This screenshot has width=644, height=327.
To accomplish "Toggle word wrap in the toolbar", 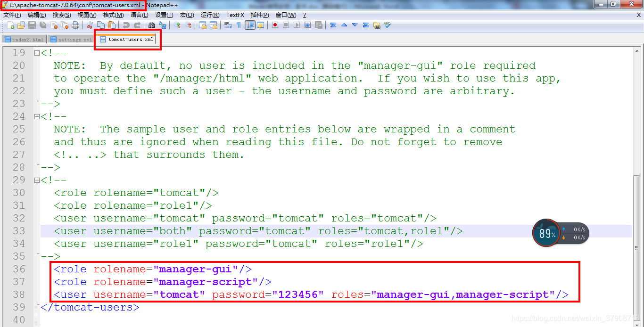I will tap(228, 25).
